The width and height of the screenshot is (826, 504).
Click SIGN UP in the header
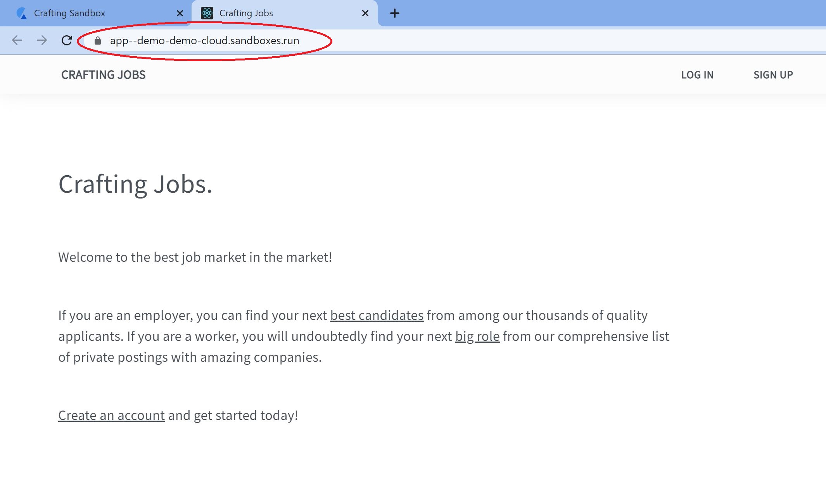(x=773, y=75)
